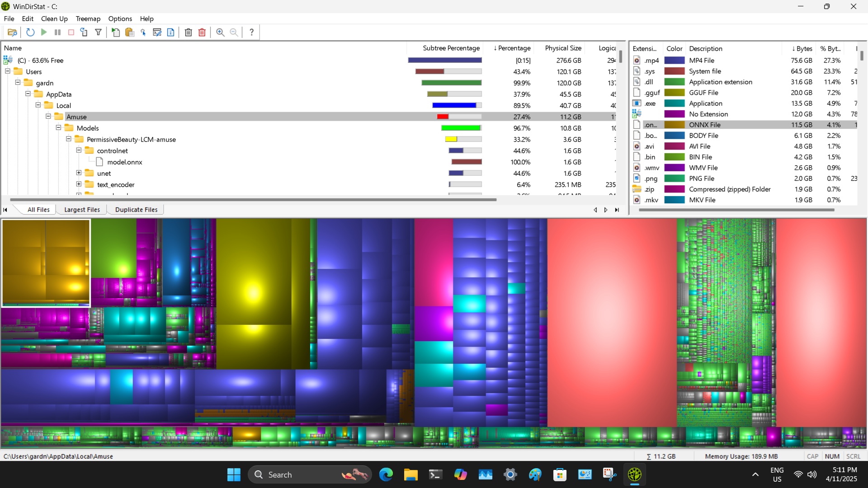Click the open drive/folder selection icon
This screenshot has height=488, width=868.
(x=12, y=32)
